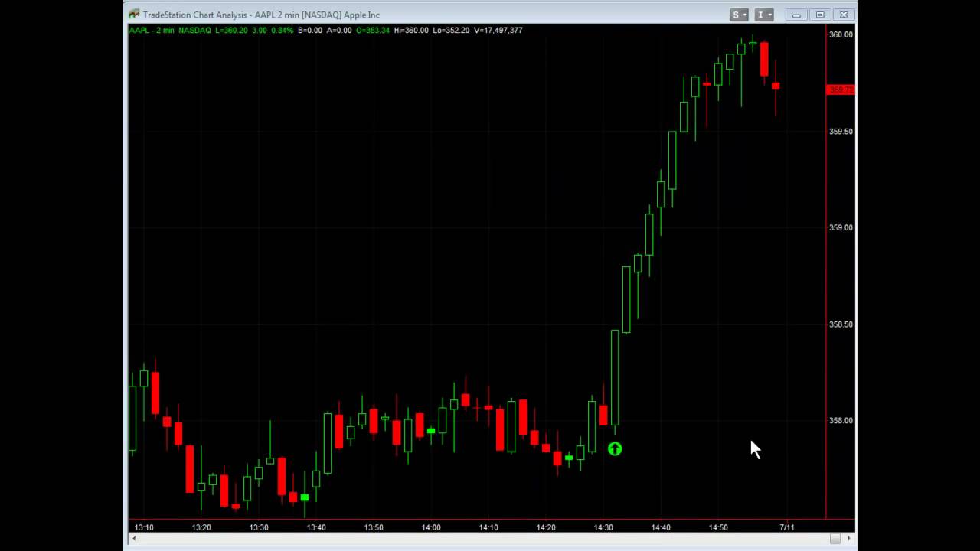Click the 'Lo=352.20' low price text

[451, 31]
